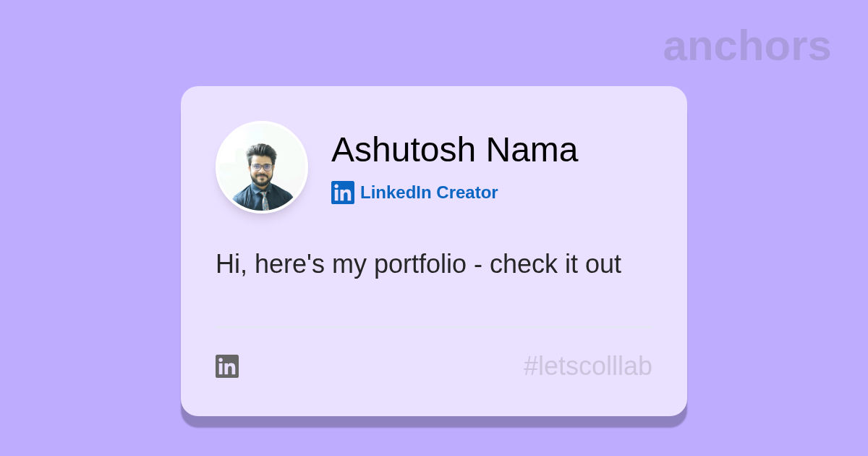Click the card's dark bottom shadow edge

[434, 421]
